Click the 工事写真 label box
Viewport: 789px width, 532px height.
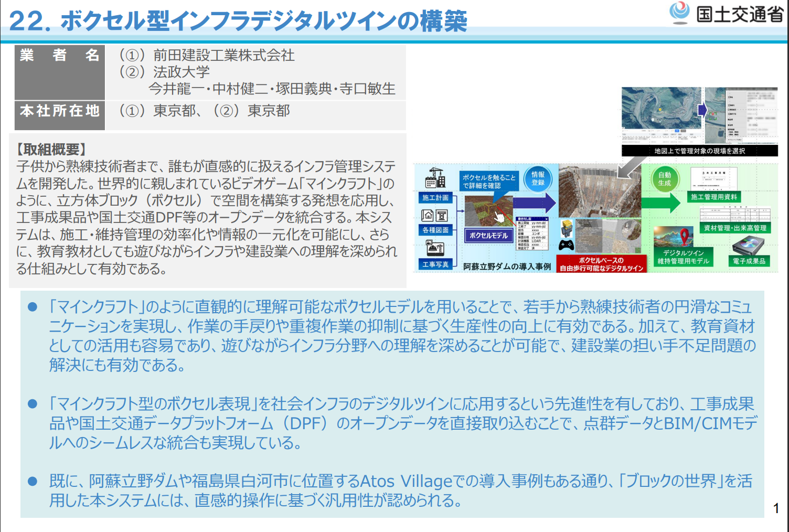tap(435, 264)
